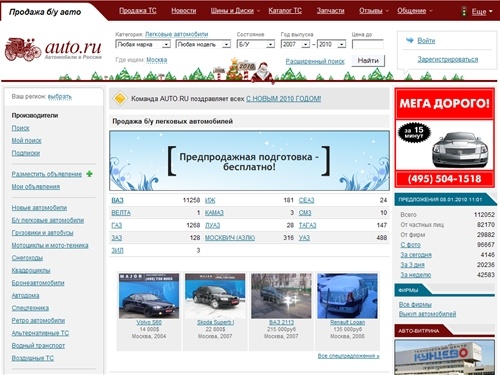Click the yellow diamond sign icon in the news bar
500x375 pixels.
(x=120, y=99)
